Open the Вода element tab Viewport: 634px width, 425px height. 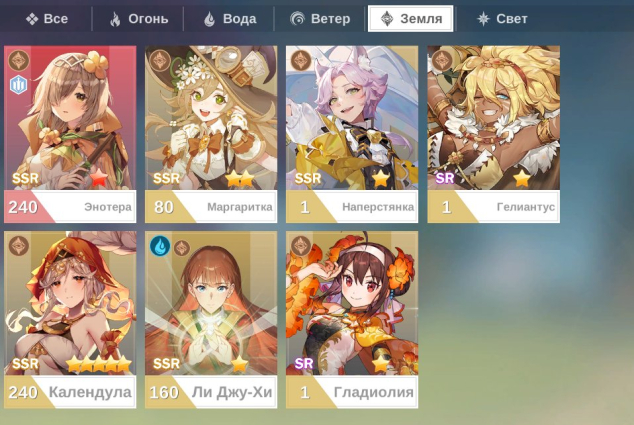coord(230,19)
